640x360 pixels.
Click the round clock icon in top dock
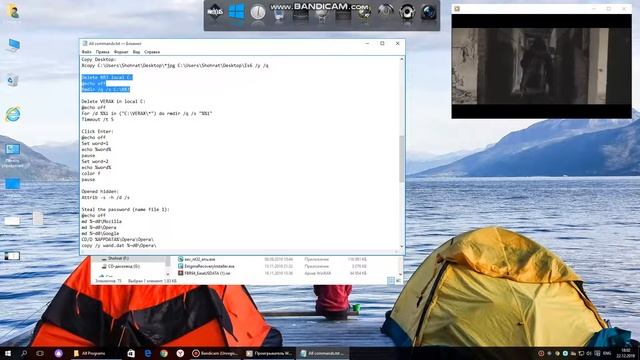pos(258,12)
